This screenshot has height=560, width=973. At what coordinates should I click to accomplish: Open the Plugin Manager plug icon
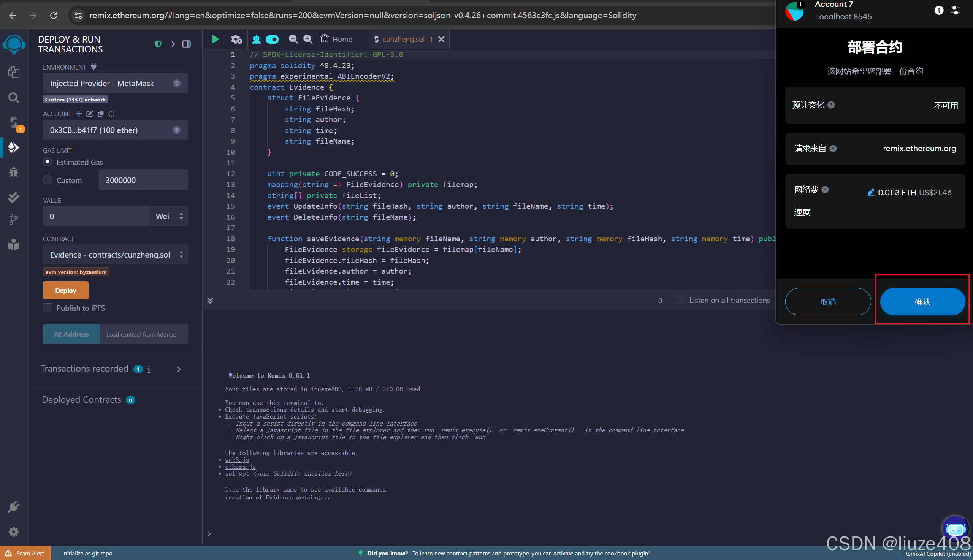(x=13, y=507)
